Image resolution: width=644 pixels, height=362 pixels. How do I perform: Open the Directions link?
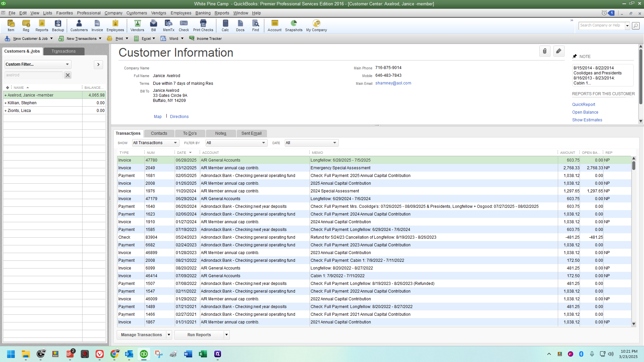[179, 117]
